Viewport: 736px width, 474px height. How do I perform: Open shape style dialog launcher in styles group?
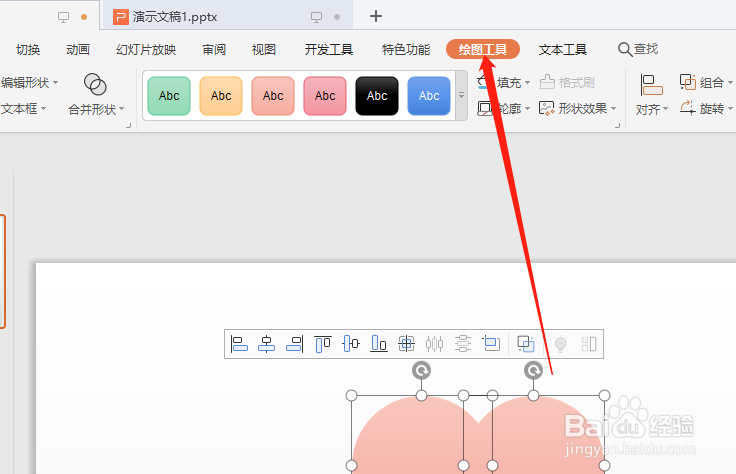[617, 125]
